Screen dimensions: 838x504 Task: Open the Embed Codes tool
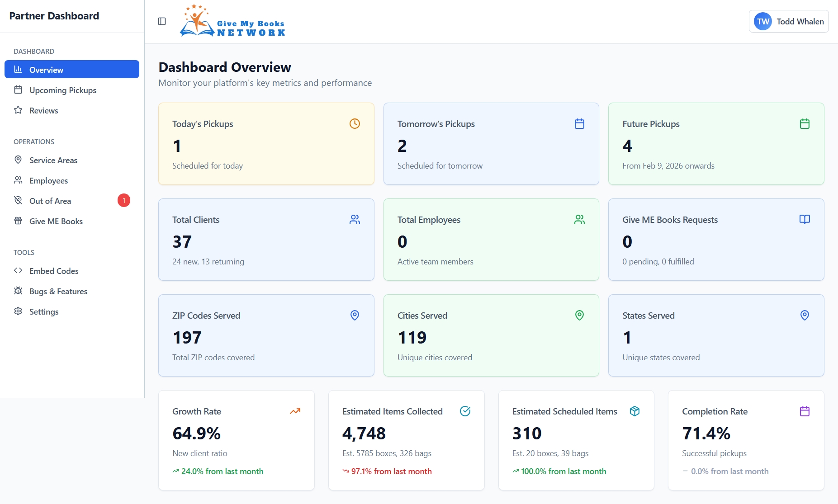pyautogui.click(x=54, y=271)
